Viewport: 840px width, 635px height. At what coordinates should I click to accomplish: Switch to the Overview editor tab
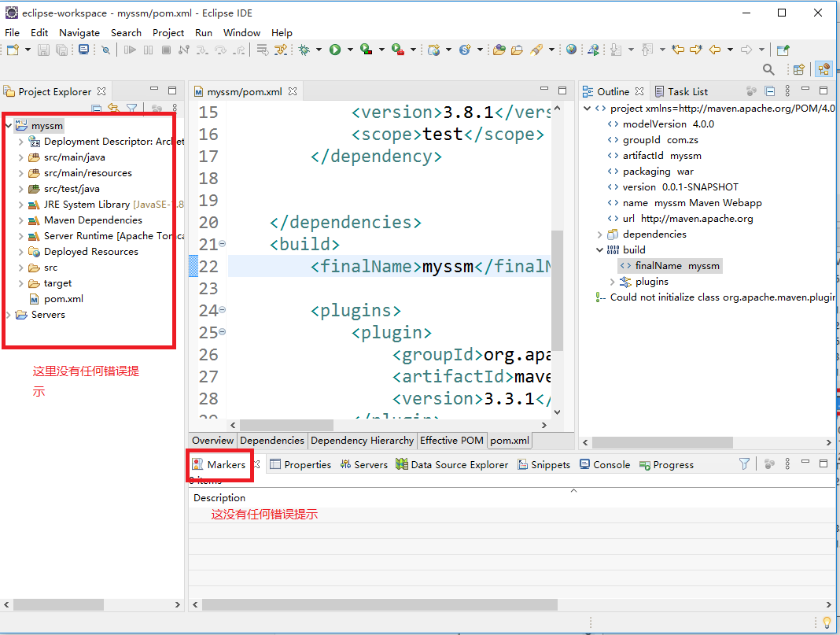212,441
